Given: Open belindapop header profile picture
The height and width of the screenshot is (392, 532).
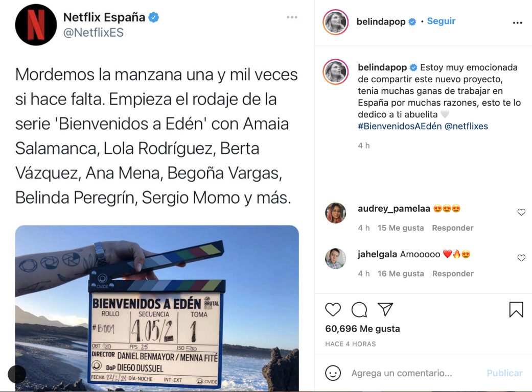Looking at the screenshot, I should coord(336,22).
